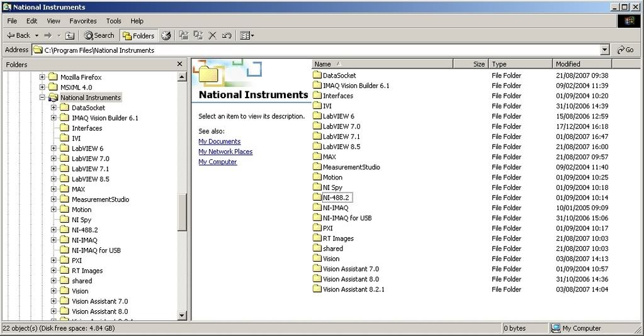644x336 pixels.
Task: Select Vision Assistant 8.2.1 folder icon in list
Action: (317, 289)
